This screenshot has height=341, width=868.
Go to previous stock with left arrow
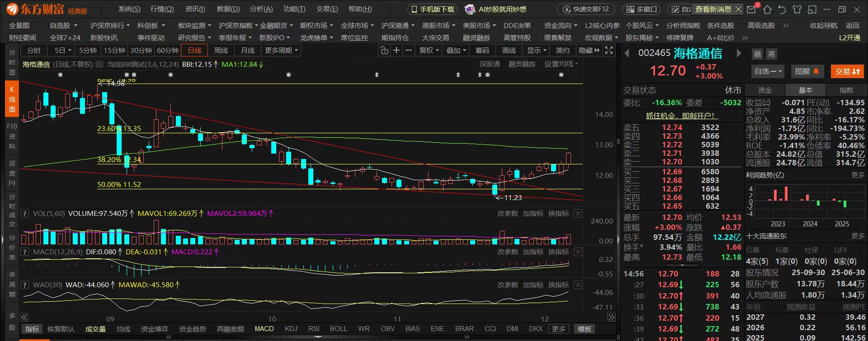pyautogui.click(x=627, y=53)
